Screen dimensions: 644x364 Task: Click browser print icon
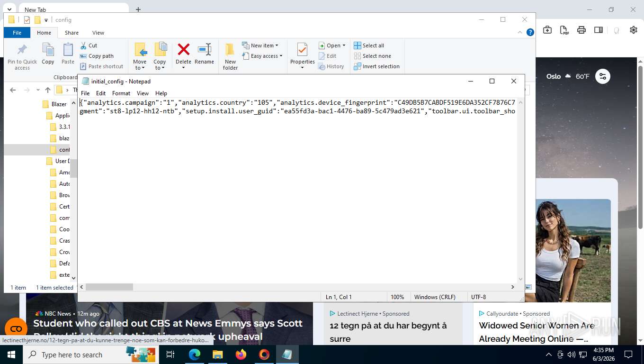581,30
